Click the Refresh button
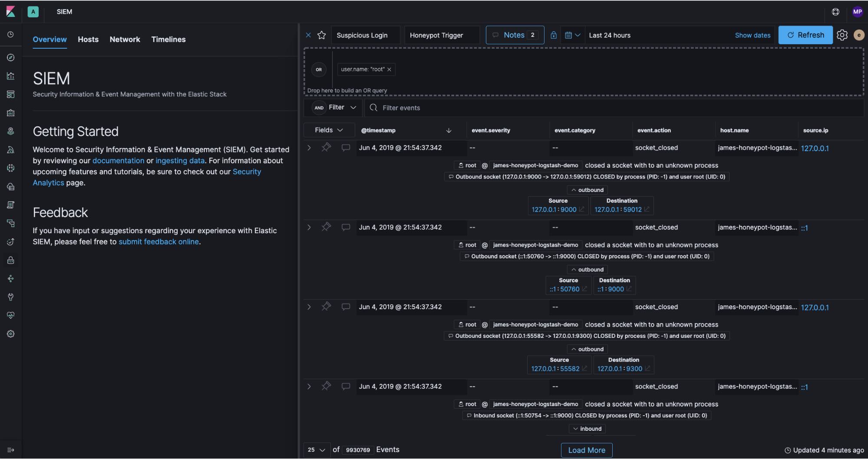Viewport: 868px width, 459px height. click(x=805, y=35)
